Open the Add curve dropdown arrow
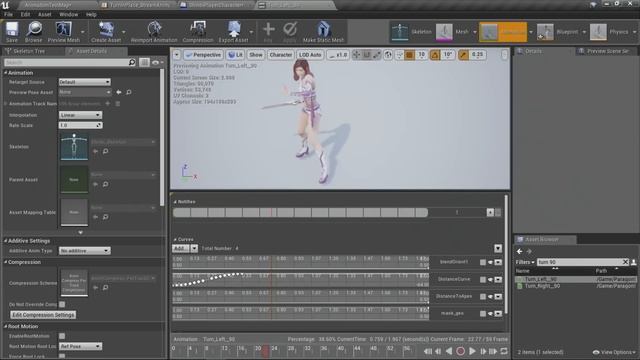The height and width of the screenshot is (360, 640). (x=194, y=248)
